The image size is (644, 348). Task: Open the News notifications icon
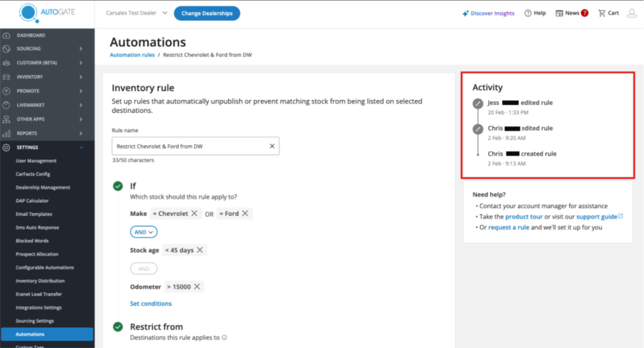click(x=560, y=13)
